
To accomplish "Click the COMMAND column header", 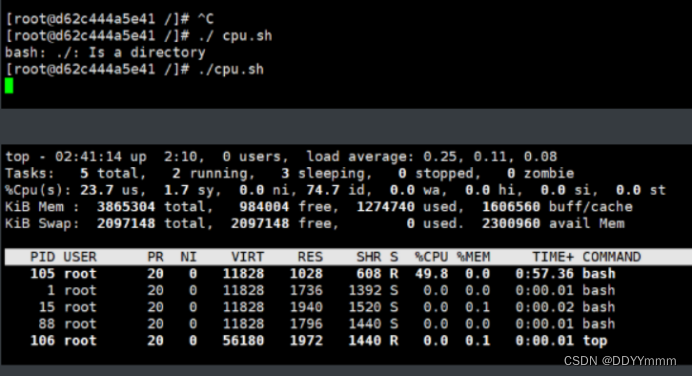I will click(x=612, y=257).
